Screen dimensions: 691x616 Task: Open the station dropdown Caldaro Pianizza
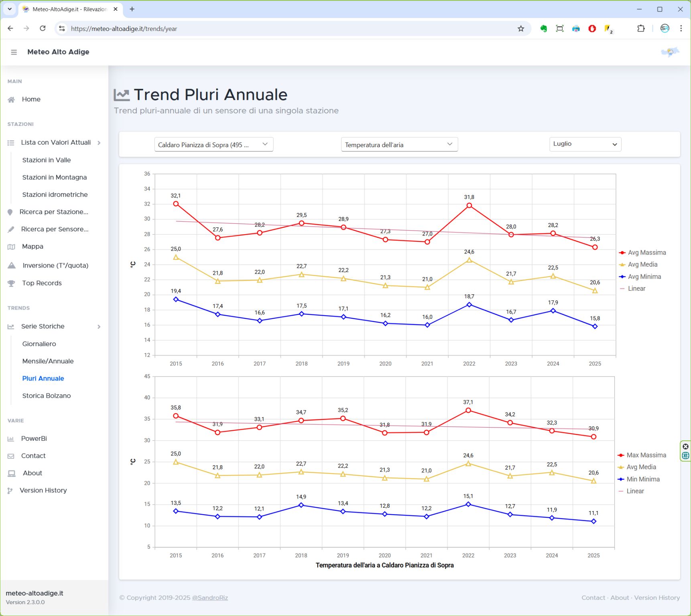pos(213,145)
